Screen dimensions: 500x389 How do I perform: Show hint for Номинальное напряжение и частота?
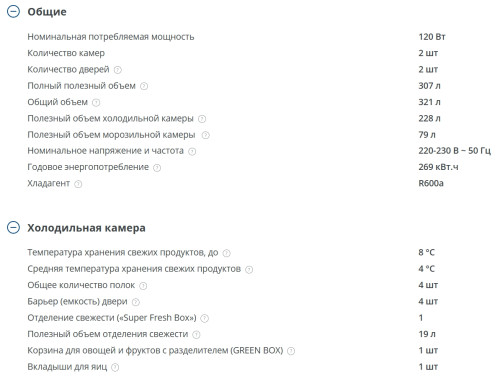pyautogui.click(x=192, y=151)
